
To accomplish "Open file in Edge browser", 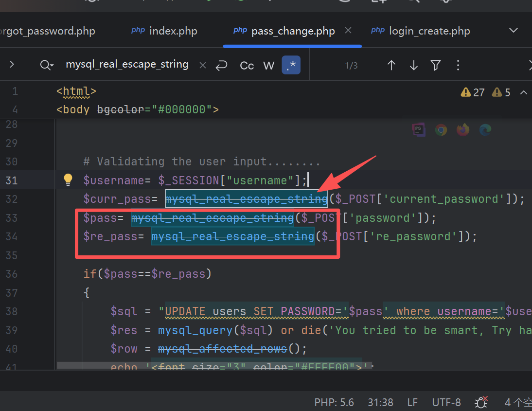I will pyautogui.click(x=485, y=130).
